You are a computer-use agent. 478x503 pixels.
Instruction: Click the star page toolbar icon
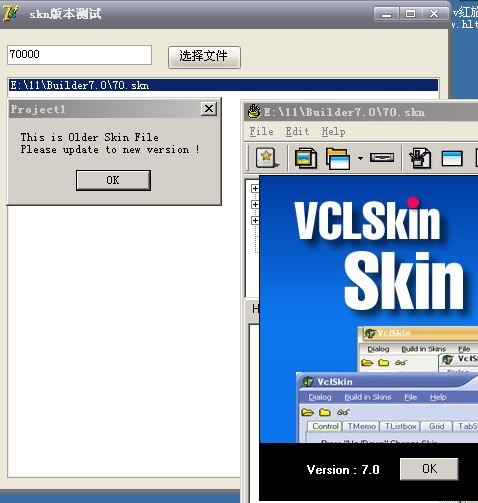(266, 158)
